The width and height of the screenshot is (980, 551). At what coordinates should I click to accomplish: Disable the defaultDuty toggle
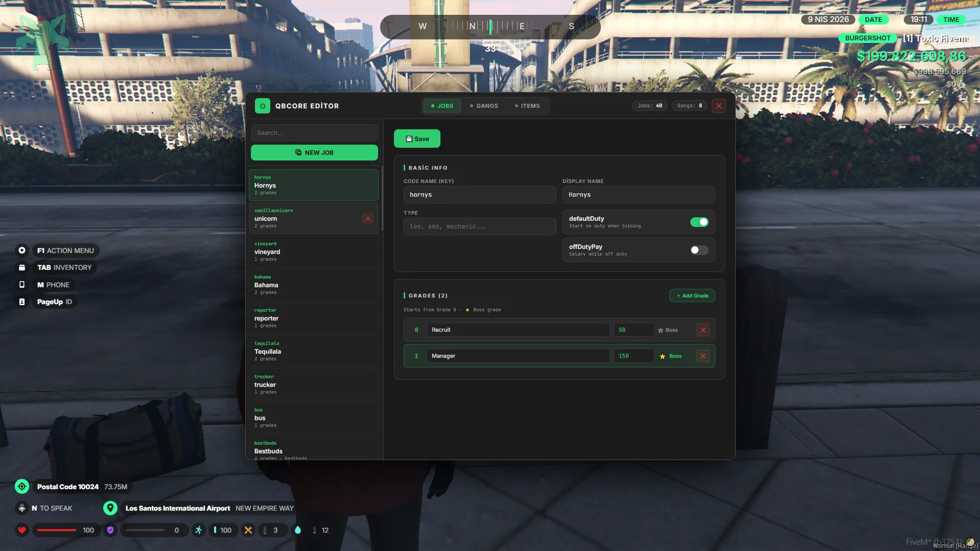tap(699, 222)
